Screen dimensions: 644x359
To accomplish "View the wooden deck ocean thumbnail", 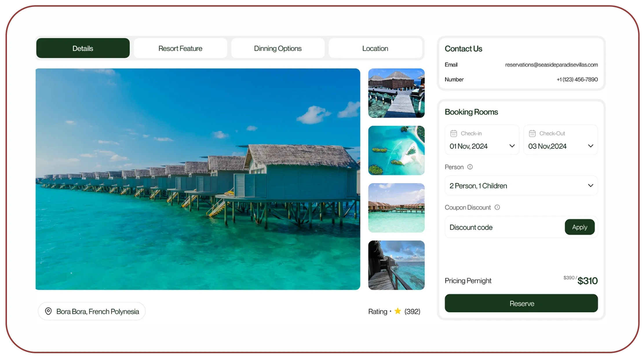I will (x=396, y=265).
